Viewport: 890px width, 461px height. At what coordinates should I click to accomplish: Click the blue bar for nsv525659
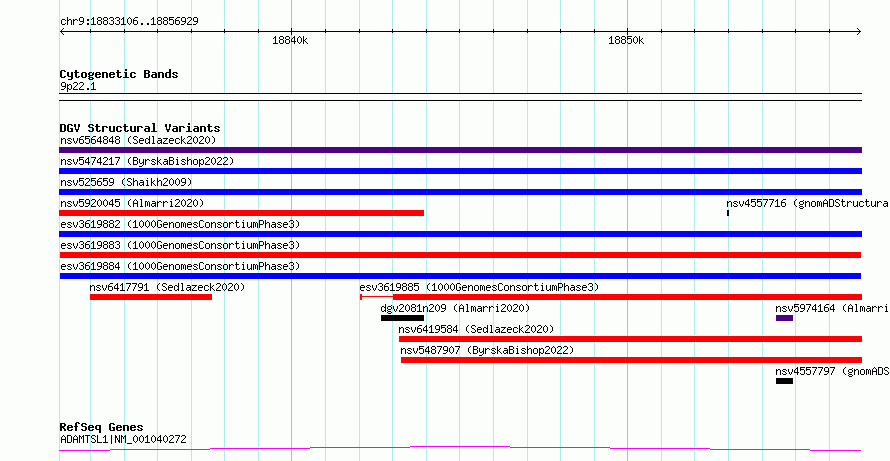(460, 192)
